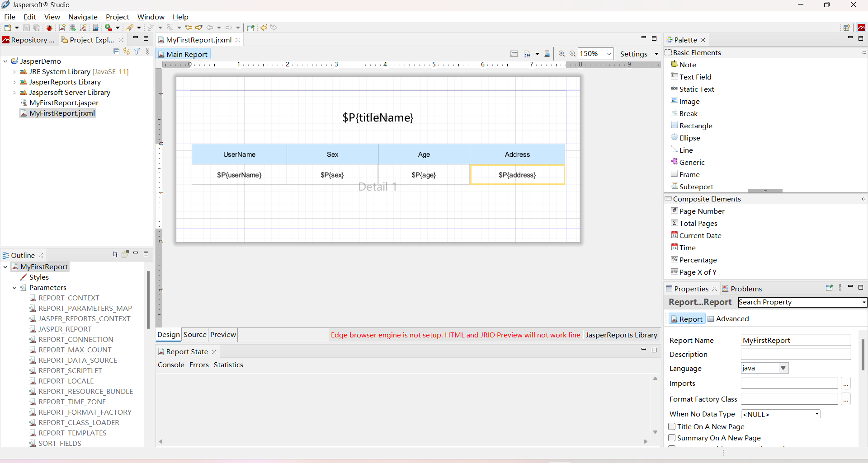
Task: Select the Subreport palette element
Action: (x=692, y=187)
